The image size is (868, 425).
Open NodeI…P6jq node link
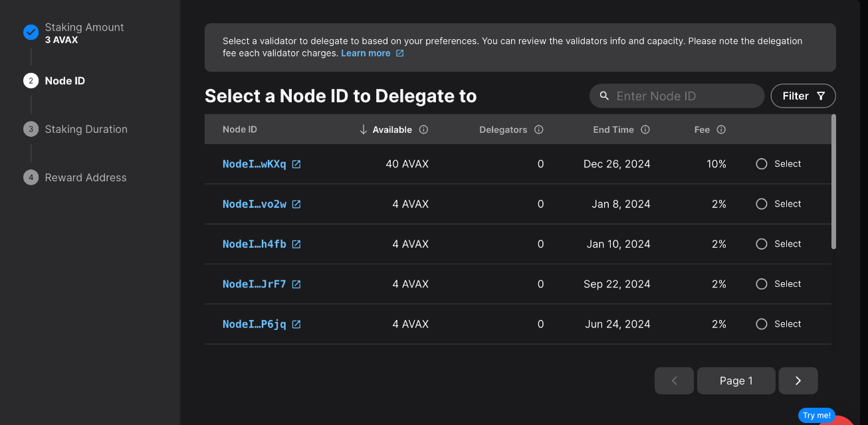(x=255, y=324)
